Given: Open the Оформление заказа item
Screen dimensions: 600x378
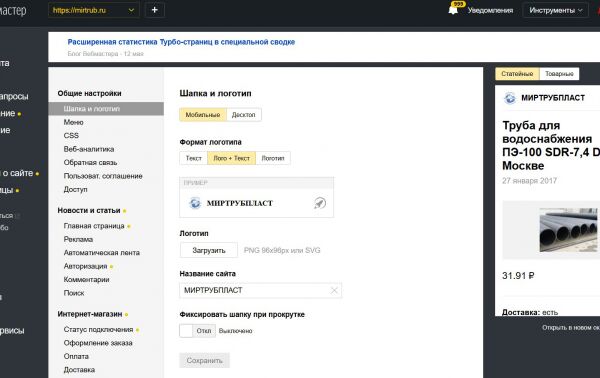Looking at the screenshot, I should point(98,343).
